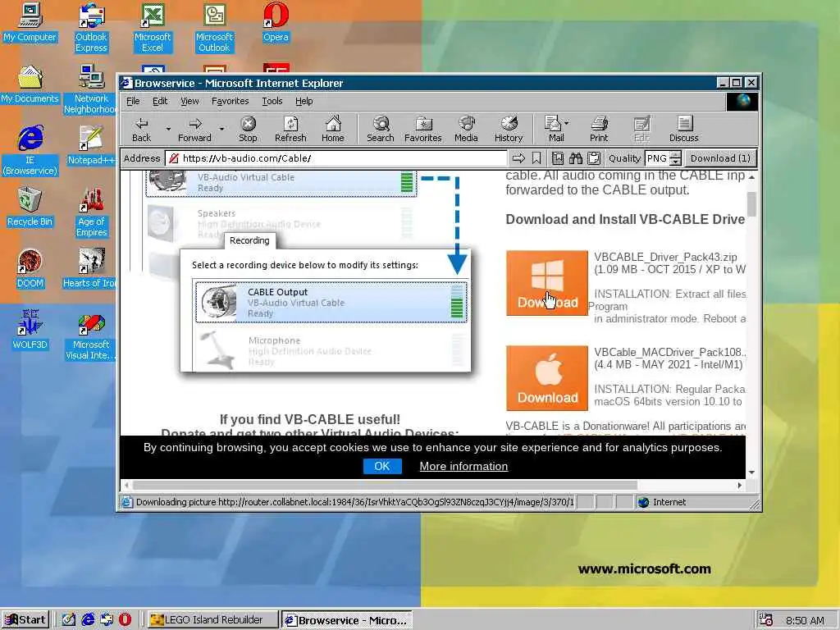The width and height of the screenshot is (840, 630).
Task: Click the horizontal scrollbar right arrow
Action: [740, 486]
